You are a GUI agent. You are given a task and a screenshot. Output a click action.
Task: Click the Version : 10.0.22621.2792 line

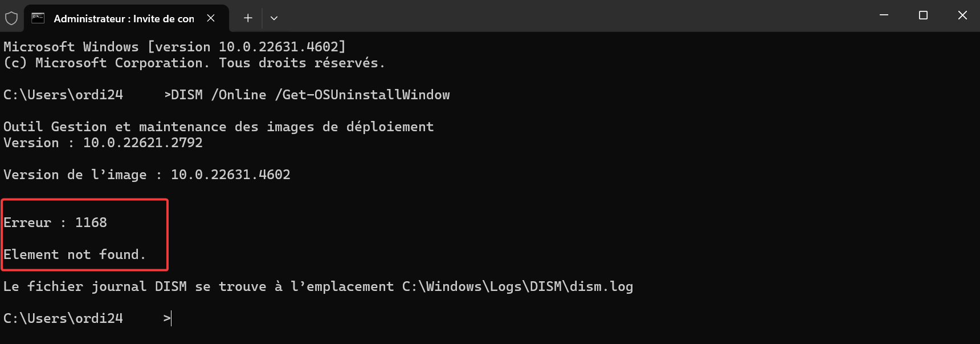click(103, 143)
